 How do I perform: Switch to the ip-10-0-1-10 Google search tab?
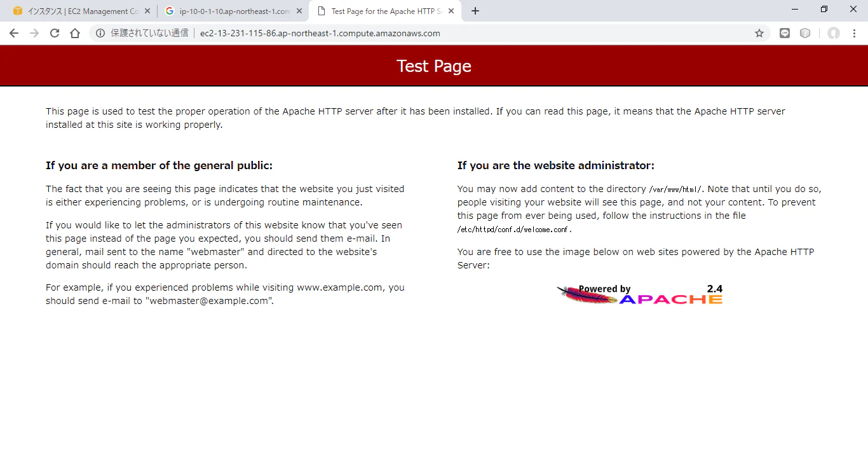click(x=233, y=11)
